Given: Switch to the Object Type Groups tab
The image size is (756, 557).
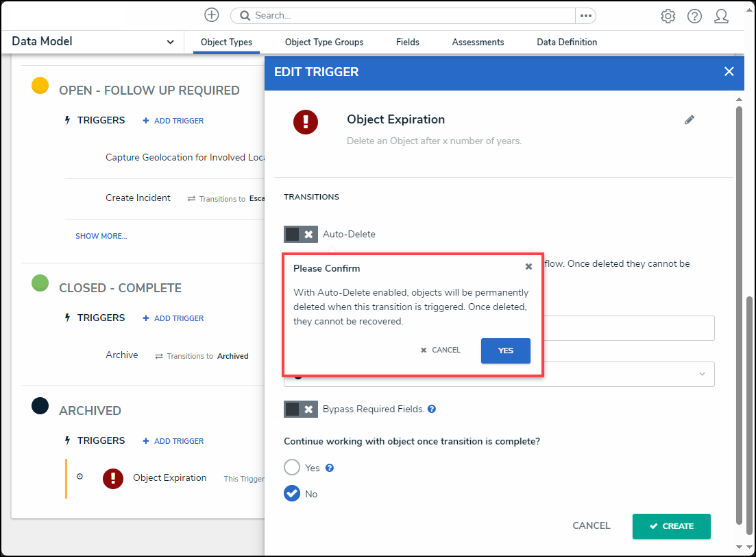Looking at the screenshot, I should point(324,43).
